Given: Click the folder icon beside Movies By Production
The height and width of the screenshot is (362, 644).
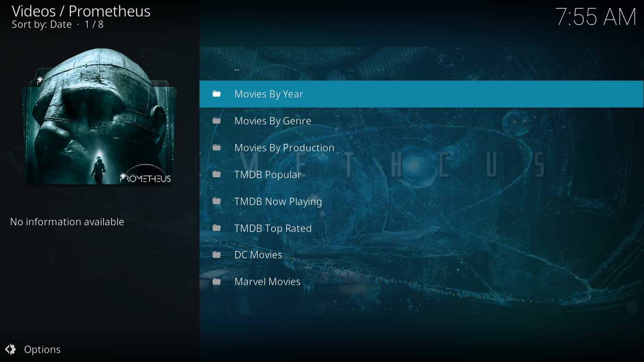Looking at the screenshot, I should pyautogui.click(x=216, y=148).
